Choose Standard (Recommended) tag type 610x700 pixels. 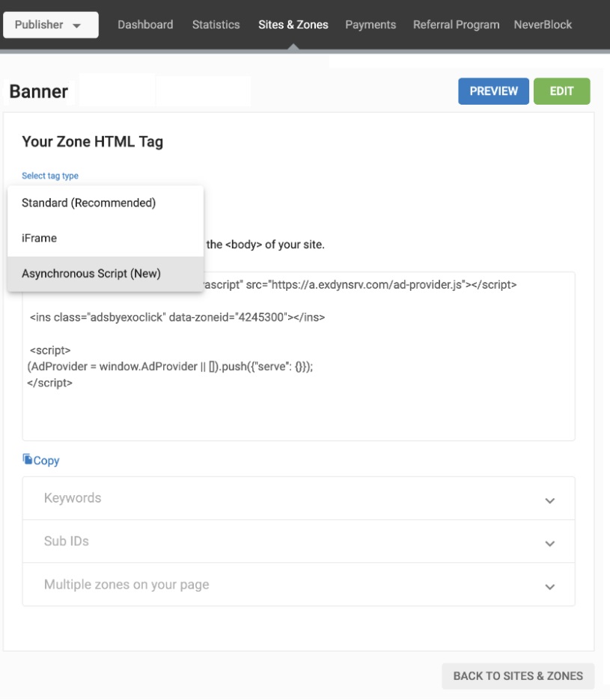tap(106, 203)
